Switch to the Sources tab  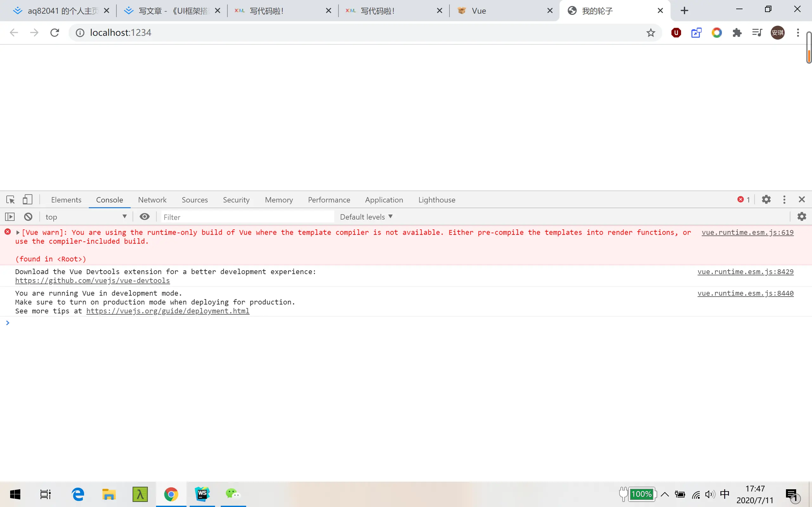(x=195, y=200)
